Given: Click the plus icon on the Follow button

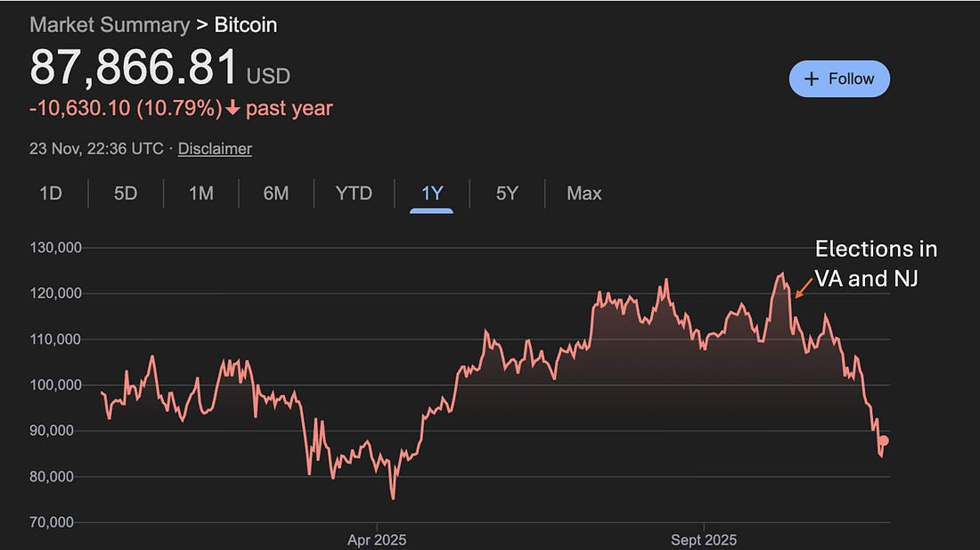Looking at the screenshot, I should pyautogui.click(x=813, y=78).
